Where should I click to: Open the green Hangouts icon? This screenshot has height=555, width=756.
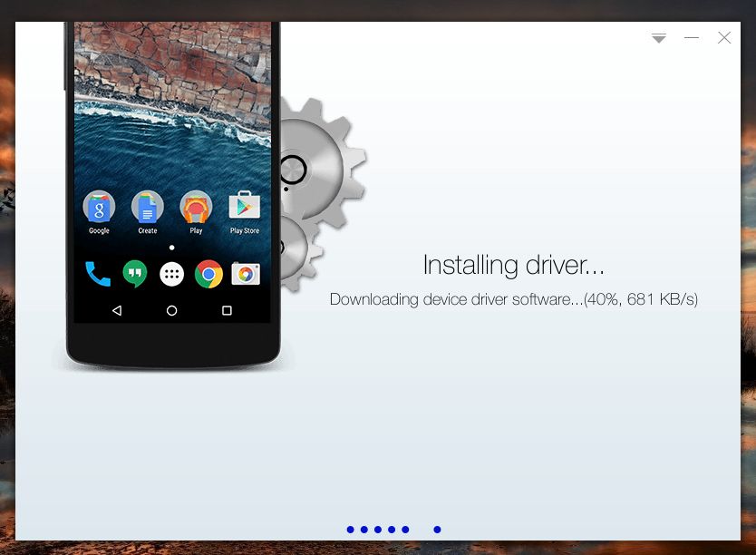(x=135, y=274)
